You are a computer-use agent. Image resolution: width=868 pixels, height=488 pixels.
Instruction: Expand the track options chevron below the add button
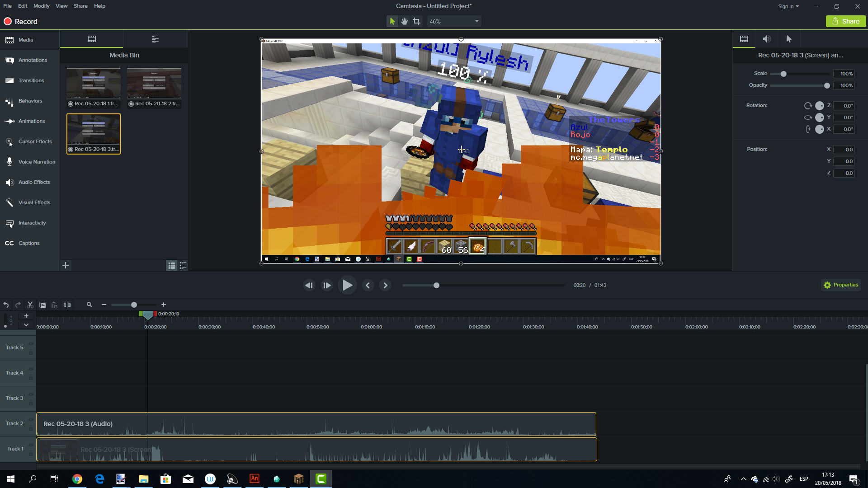26,325
